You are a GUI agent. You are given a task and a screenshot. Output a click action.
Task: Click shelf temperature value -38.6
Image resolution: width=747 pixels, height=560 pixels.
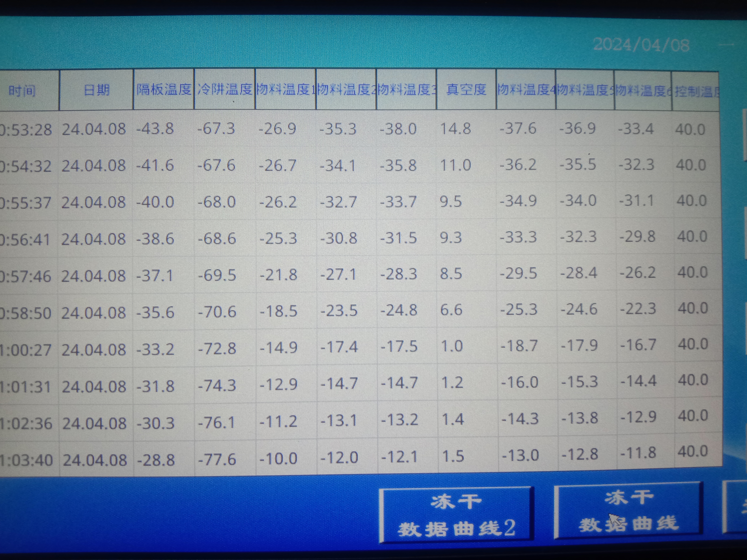pos(155,239)
